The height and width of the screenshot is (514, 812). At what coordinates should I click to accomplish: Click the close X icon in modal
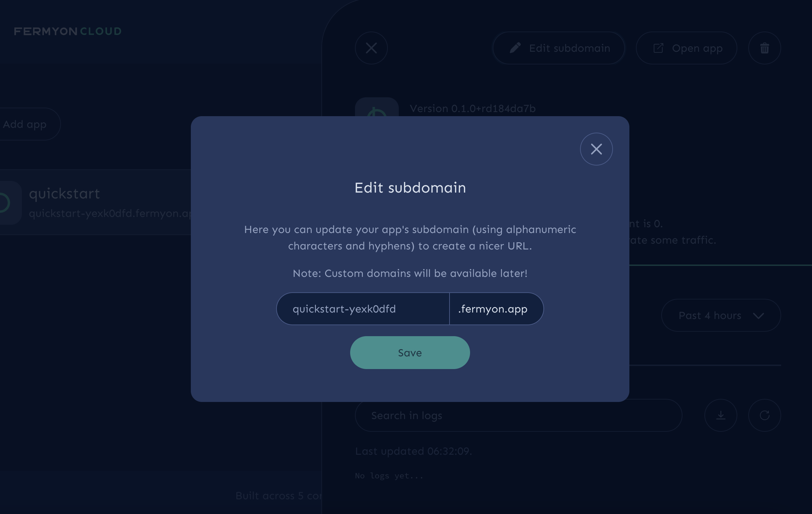click(x=596, y=149)
